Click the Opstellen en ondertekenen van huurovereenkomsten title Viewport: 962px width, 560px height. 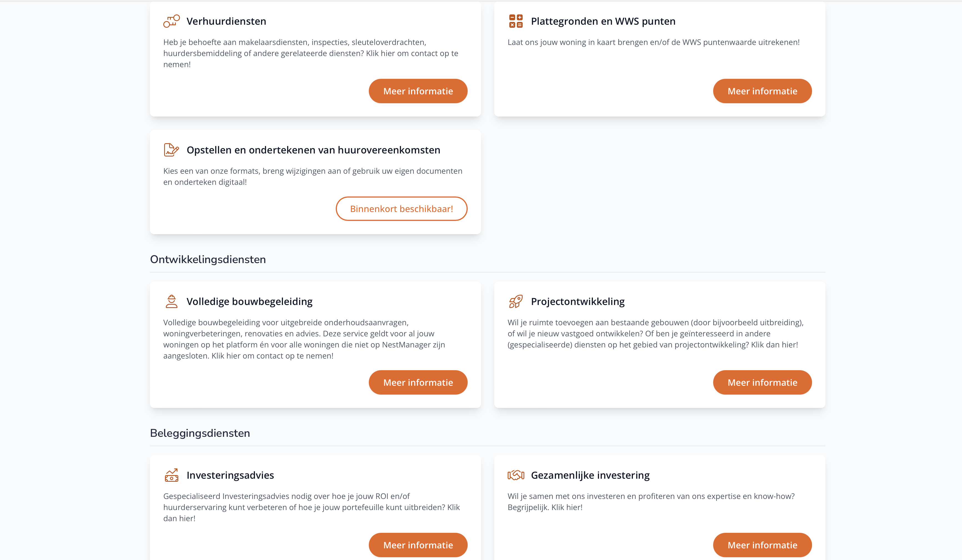tap(313, 150)
